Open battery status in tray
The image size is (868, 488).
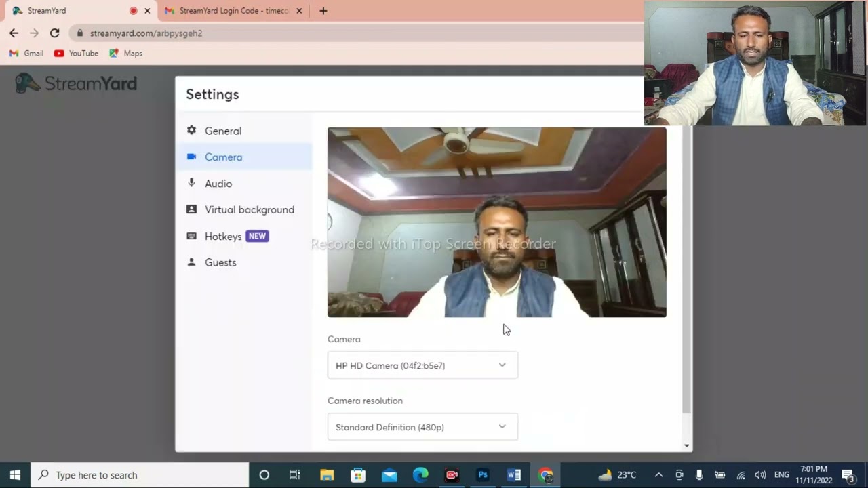click(719, 475)
